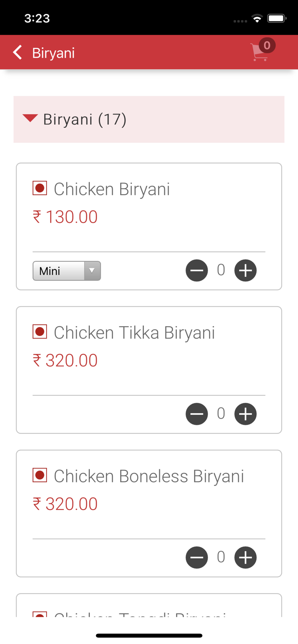The height and width of the screenshot is (644, 298).
Task: Tap the cart count badge
Action: tap(267, 45)
